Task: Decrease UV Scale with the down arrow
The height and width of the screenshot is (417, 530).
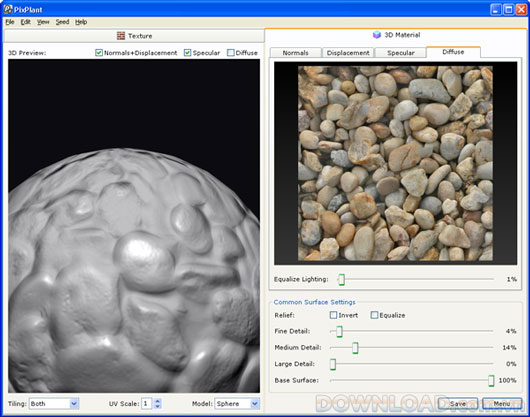Action: pos(158,406)
